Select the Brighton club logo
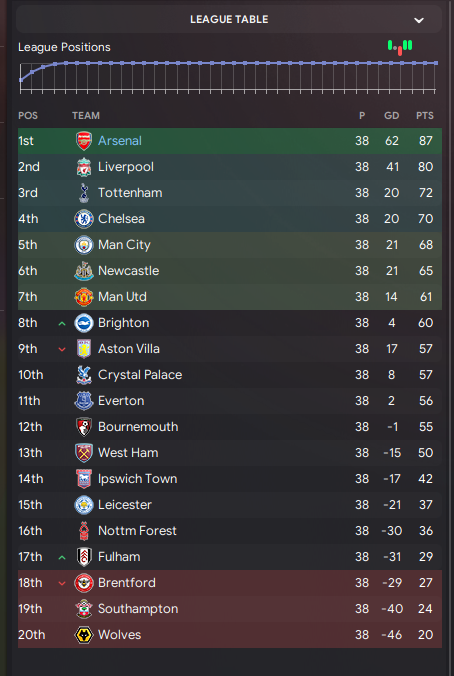The image size is (454, 676). (x=84, y=323)
